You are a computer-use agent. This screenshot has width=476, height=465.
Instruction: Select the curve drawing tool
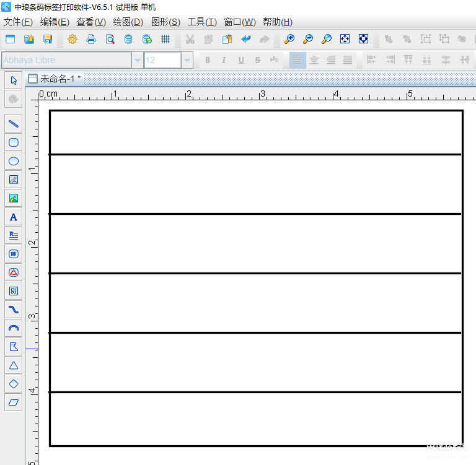14,310
